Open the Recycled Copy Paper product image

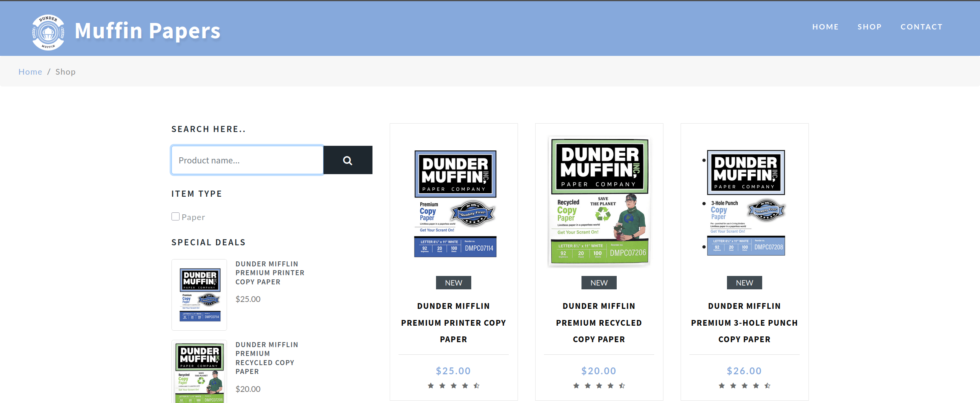coord(599,201)
